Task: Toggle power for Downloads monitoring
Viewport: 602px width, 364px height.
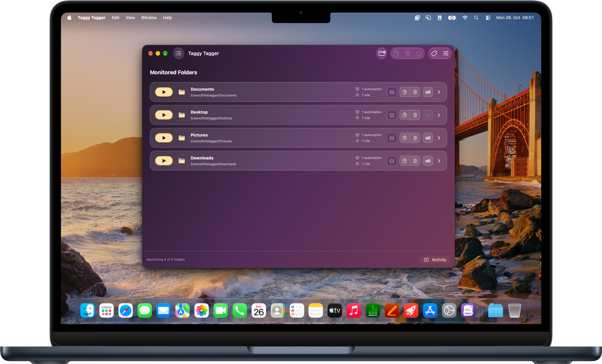Action: coord(392,161)
